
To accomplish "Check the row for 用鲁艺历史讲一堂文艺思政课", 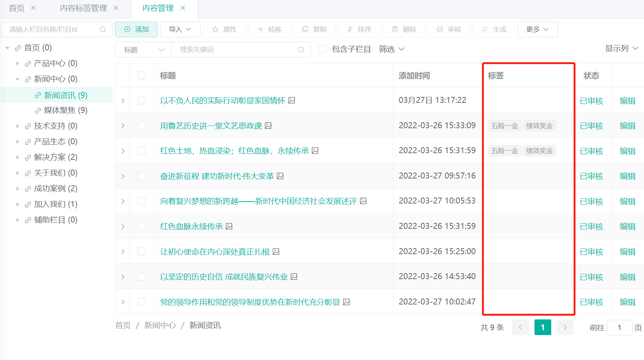I will (142, 126).
